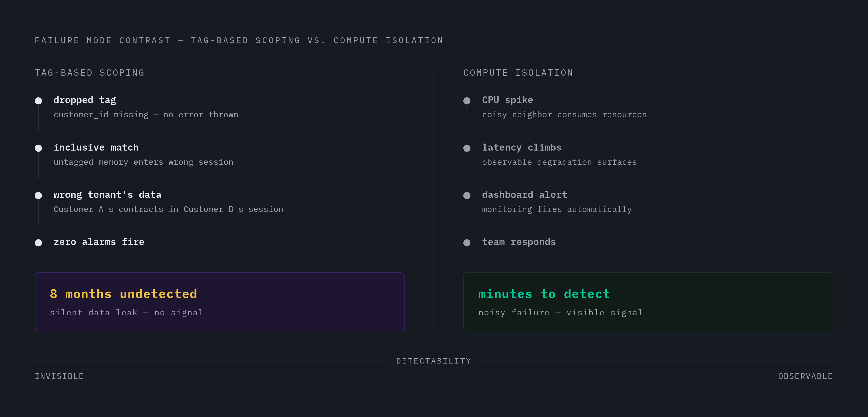
Task: Click the 'minutes to detect' headline
Action: point(544,294)
